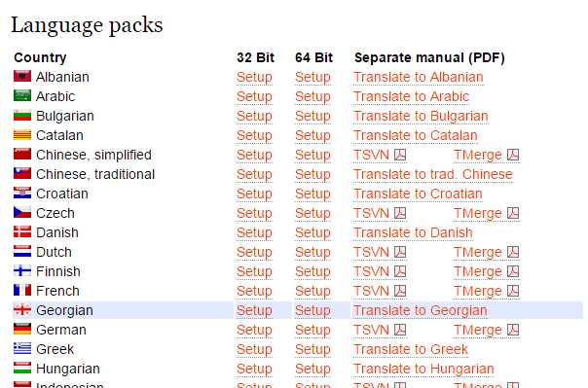Image resolution: width=588 pixels, height=388 pixels.
Task: Download the 64 Bit Setup for Bulgarian
Action: click(312, 116)
